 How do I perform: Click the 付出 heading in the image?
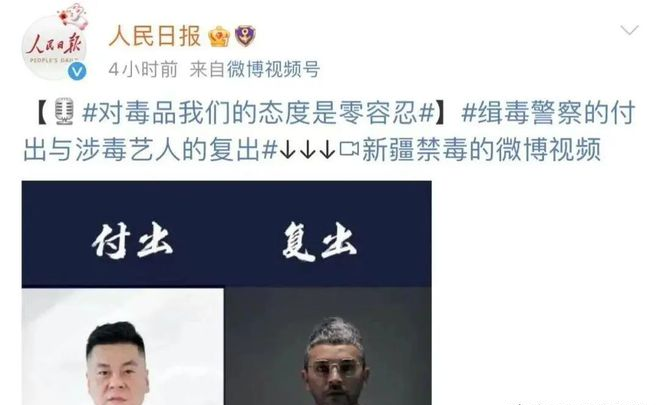[132, 240]
